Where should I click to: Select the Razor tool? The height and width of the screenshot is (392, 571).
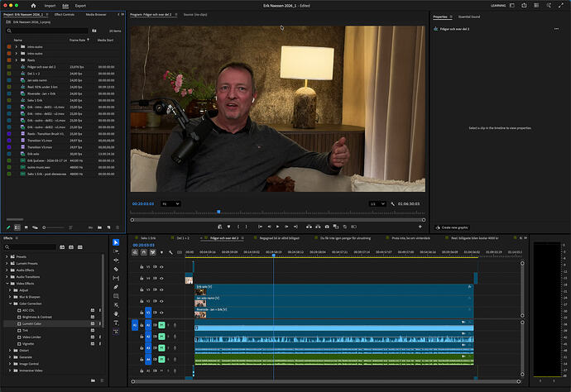pyautogui.click(x=116, y=270)
